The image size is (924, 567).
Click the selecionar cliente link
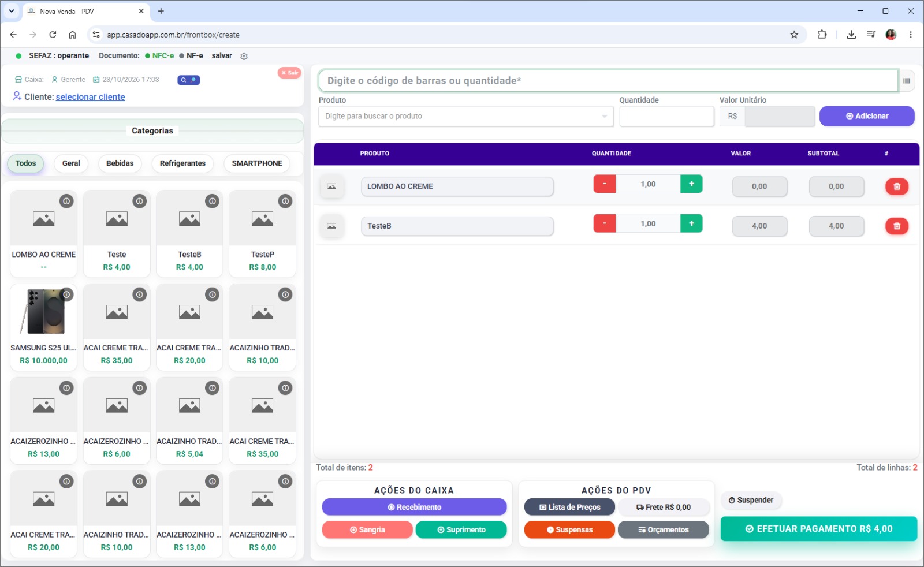pyautogui.click(x=90, y=97)
